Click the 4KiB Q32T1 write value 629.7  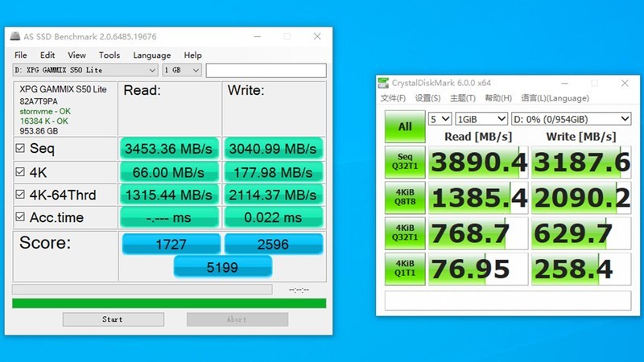coord(581,233)
